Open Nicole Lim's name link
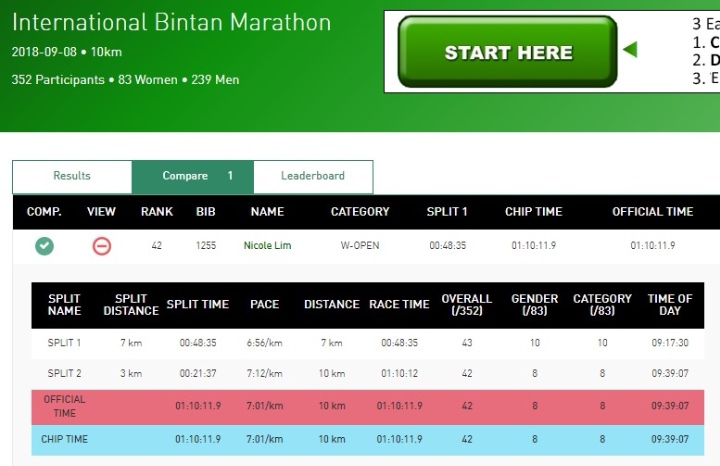Screen dimensions: 720x466 tap(267, 246)
